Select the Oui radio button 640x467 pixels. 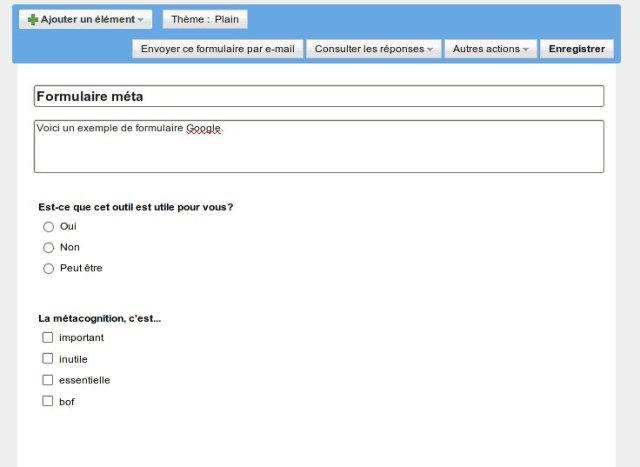coord(49,227)
